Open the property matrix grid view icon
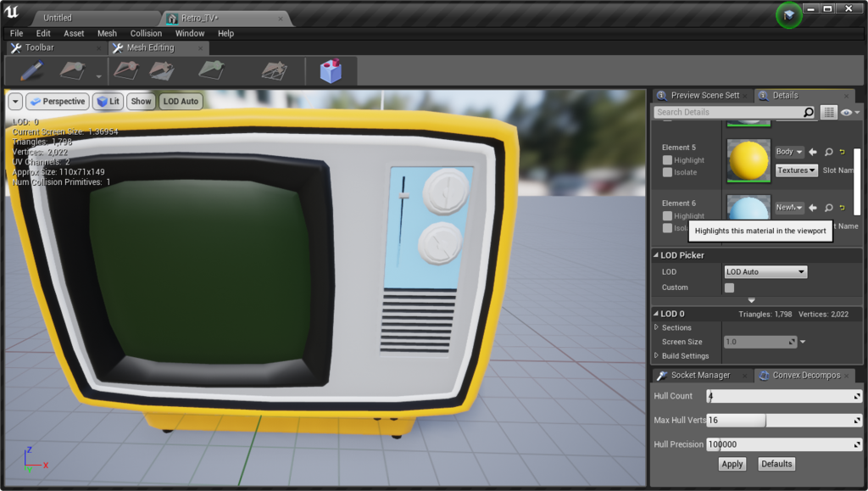868x491 pixels. (829, 112)
